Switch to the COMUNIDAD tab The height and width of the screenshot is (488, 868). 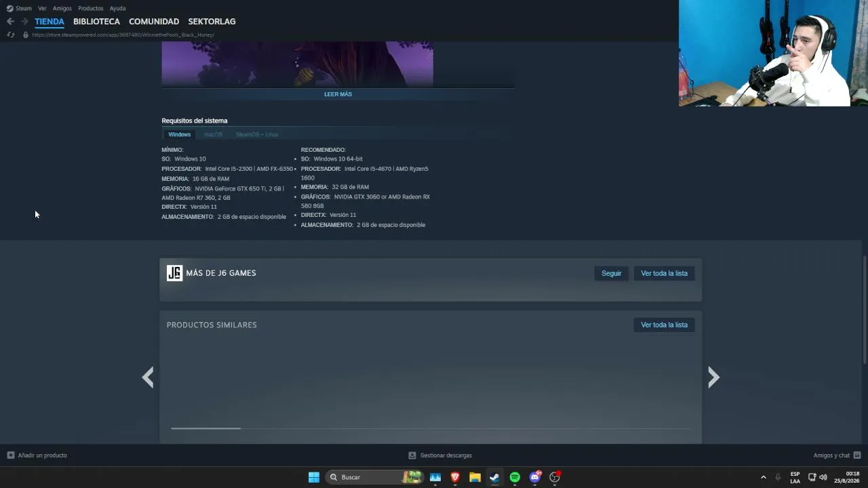click(x=154, y=22)
